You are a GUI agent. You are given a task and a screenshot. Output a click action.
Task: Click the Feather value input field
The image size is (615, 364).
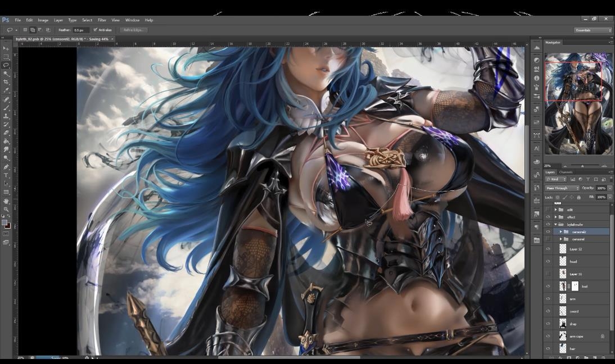[80, 30]
